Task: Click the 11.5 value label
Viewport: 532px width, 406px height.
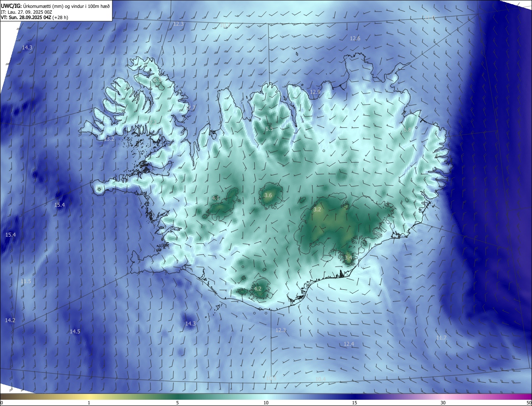Action: point(26,281)
